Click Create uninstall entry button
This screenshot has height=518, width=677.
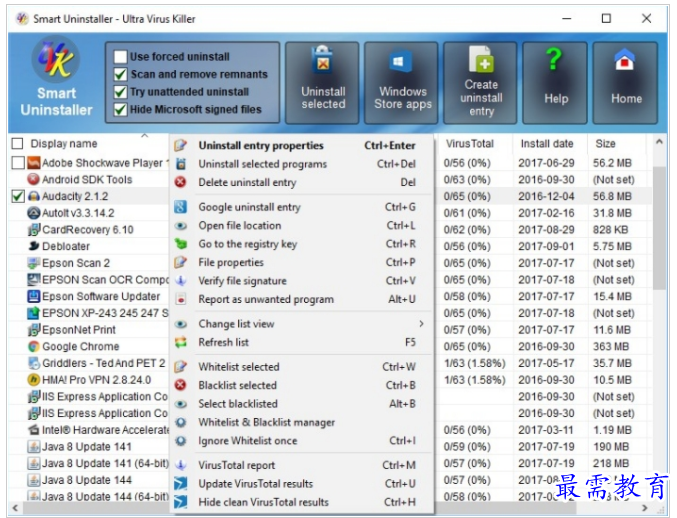click(481, 83)
